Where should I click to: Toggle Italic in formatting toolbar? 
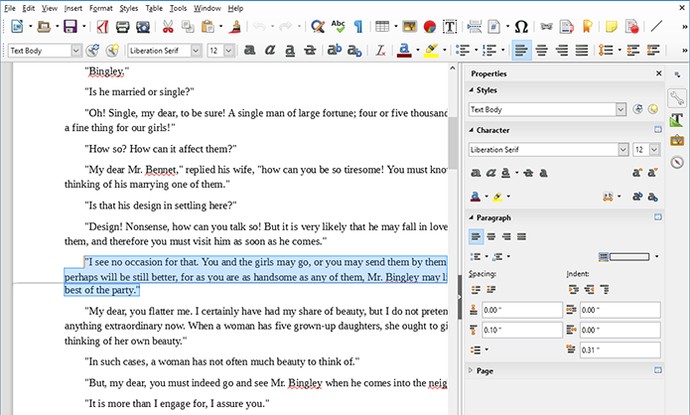point(270,51)
